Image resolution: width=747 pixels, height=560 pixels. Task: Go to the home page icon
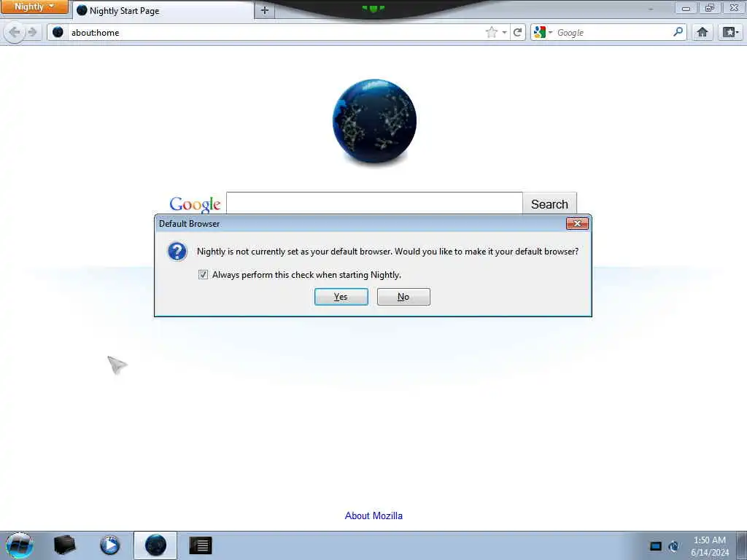click(x=703, y=32)
